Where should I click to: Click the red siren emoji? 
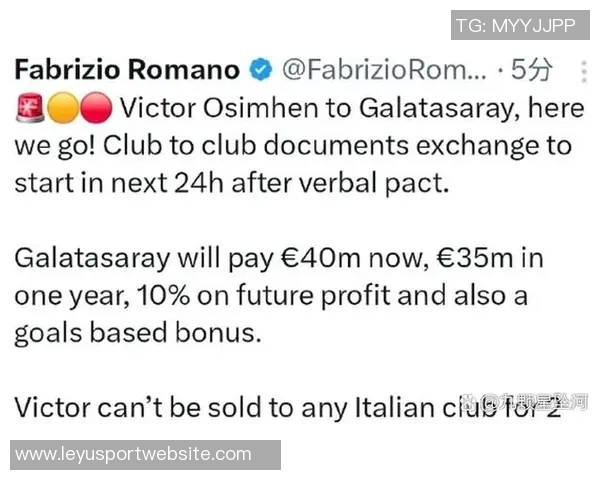(x=30, y=107)
